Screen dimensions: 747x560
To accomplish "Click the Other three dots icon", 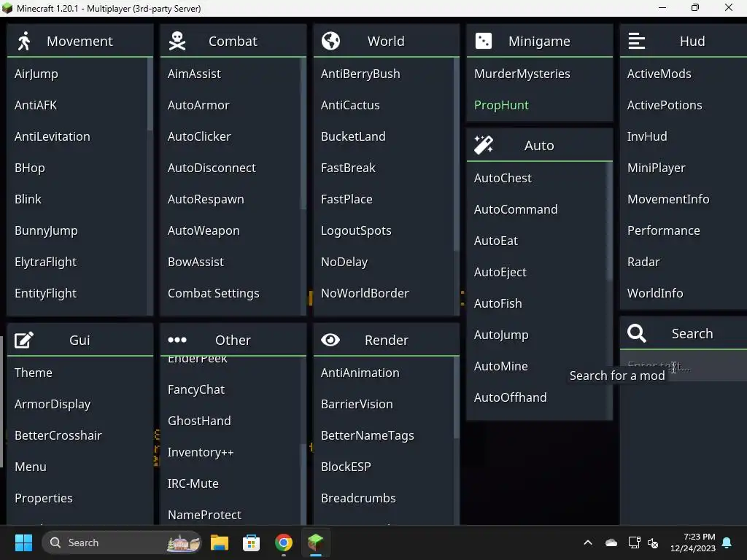I will (177, 340).
